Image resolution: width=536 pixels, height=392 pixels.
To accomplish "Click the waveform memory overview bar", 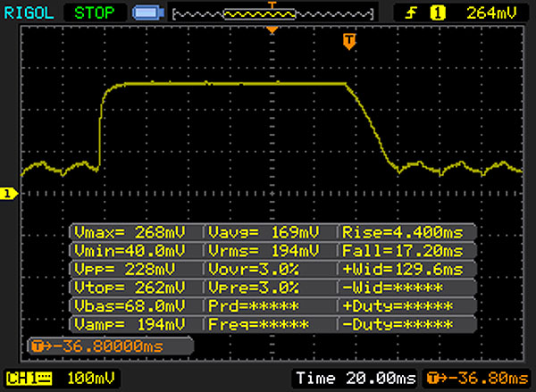I will point(272,13).
